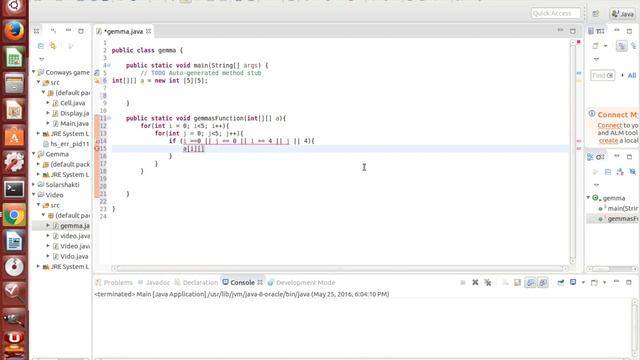640x360 pixels.
Task: Collapse the Video project node
Action: pos(34,195)
